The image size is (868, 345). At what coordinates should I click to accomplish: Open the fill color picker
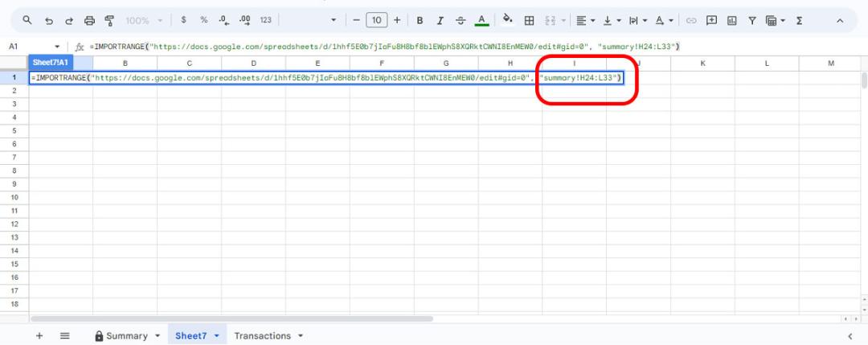coord(507,20)
